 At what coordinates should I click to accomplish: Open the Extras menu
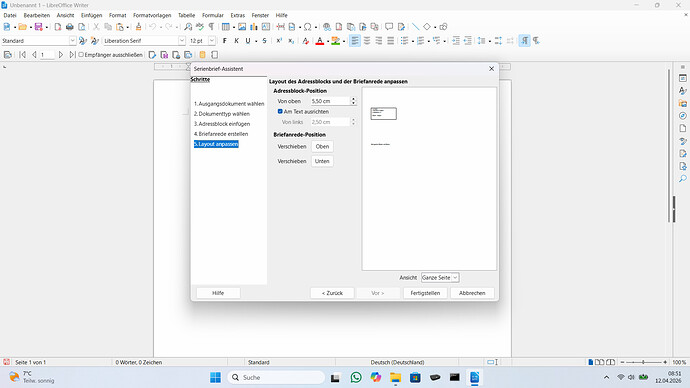(x=238, y=15)
